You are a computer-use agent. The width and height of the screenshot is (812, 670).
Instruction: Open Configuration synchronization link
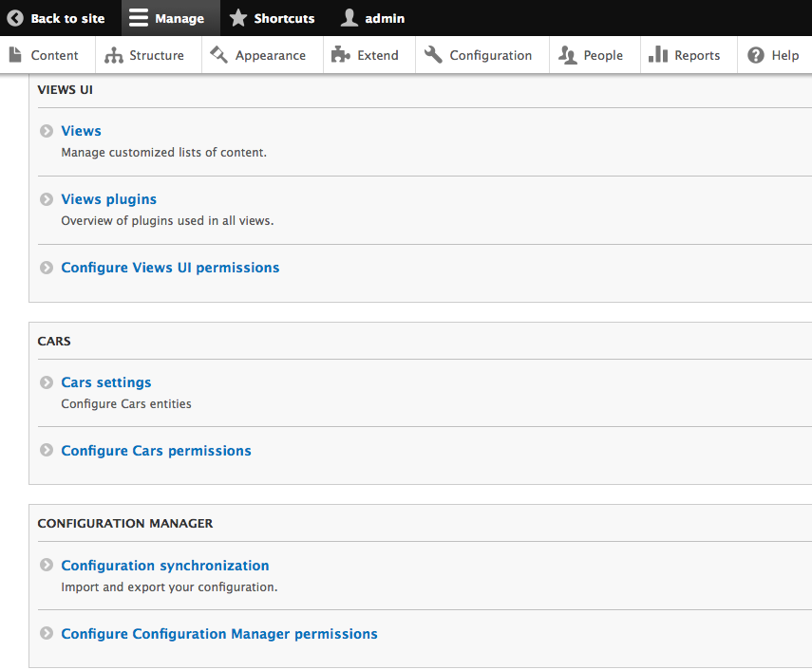(x=164, y=566)
